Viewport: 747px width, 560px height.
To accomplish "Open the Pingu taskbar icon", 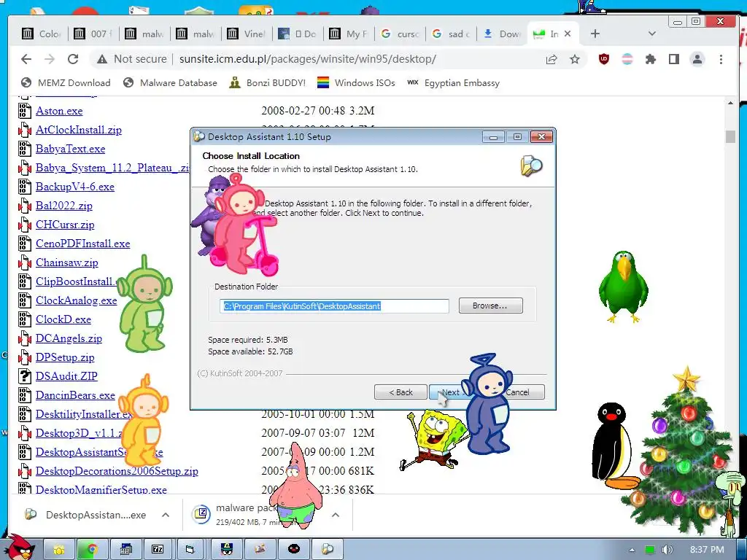I will [x=294, y=550].
